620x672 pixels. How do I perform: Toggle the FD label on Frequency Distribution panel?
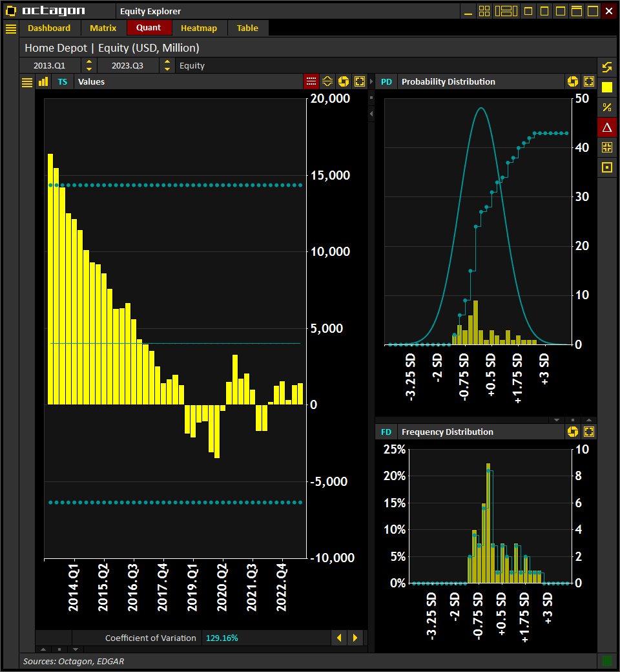click(x=386, y=432)
